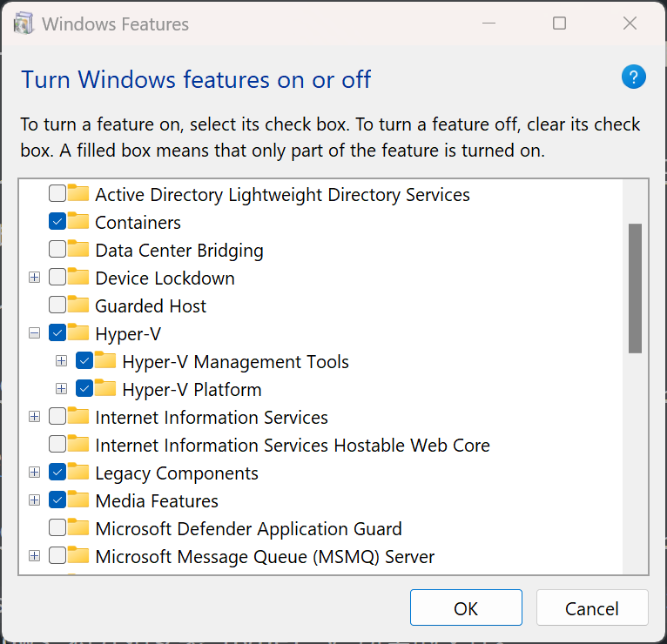Check Active Directory Lightweight Directory Services box
The image size is (667, 644).
(x=57, y=194)
